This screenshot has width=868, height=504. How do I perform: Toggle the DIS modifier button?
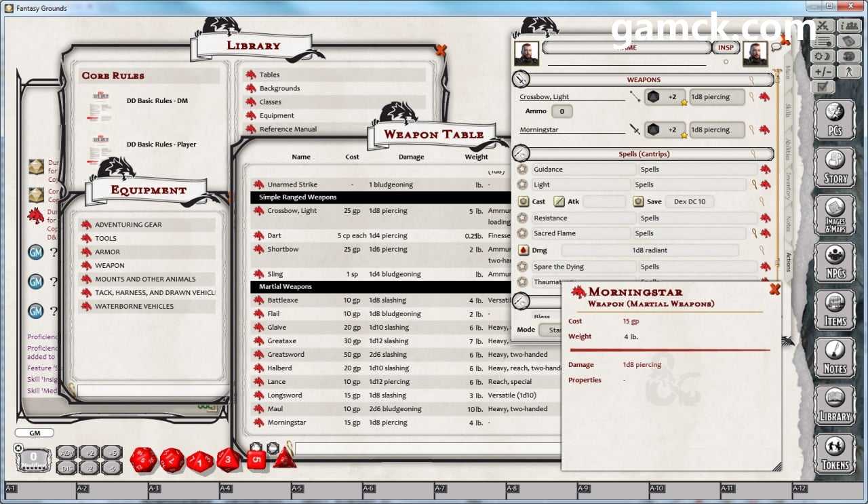[x=66, y=467]
